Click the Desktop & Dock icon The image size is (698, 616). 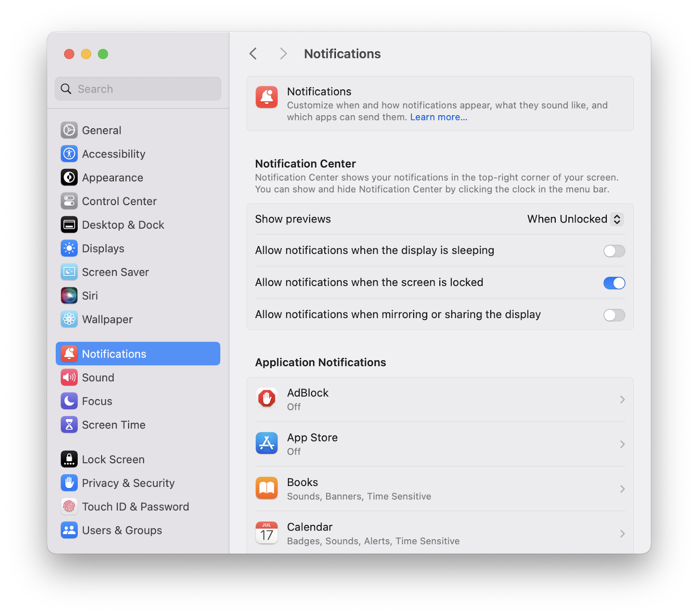tap(69, 225)
